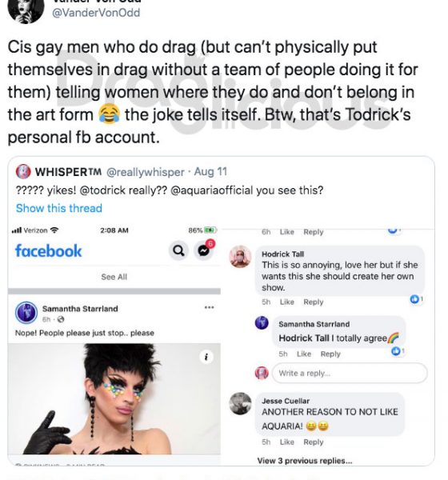Expand Show this thread link
The width and height of the screenshot is (448, 480).
(58, 208)
